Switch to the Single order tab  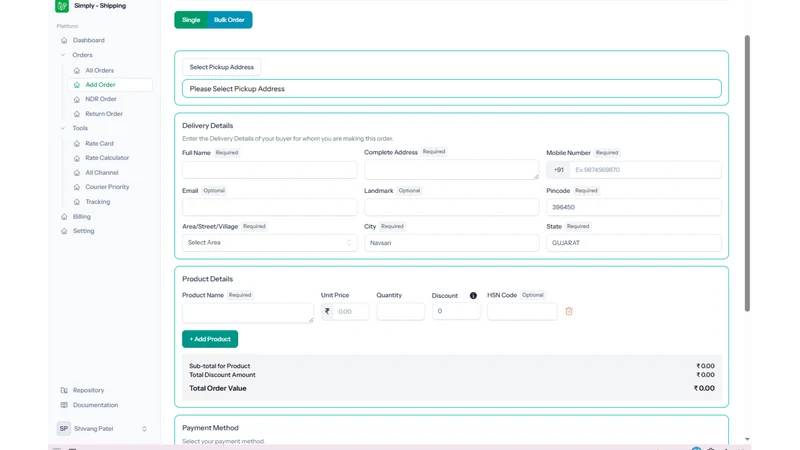coord(191,20)
